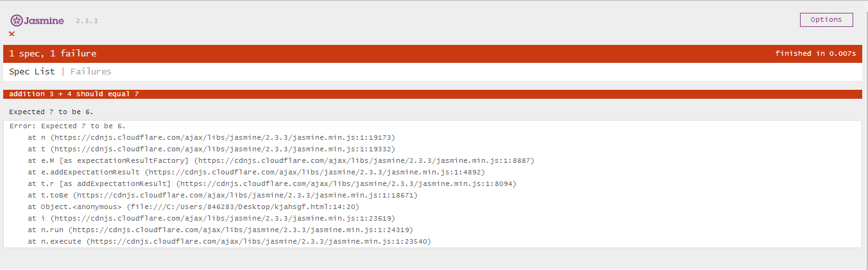868x270 pixels.
Task: Click the red failed spec X symbol
Action: coord(12,34)
